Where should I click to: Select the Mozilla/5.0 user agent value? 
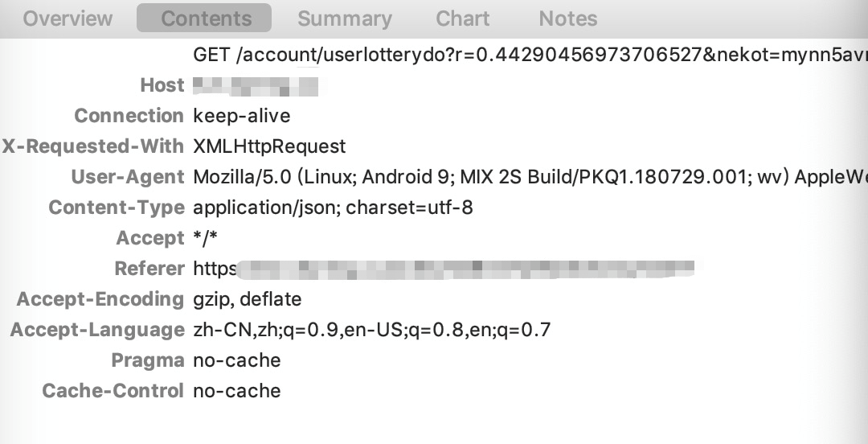(530, 177)
